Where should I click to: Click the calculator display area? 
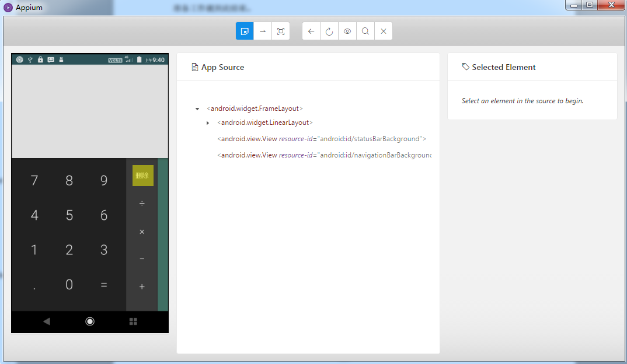[90, 111]
